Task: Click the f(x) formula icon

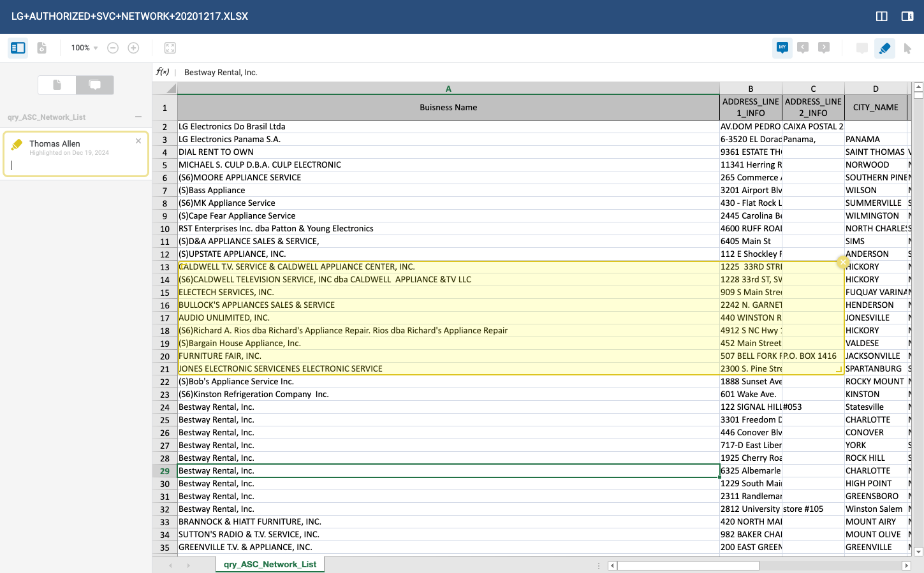Action: [x=163, y=72]
